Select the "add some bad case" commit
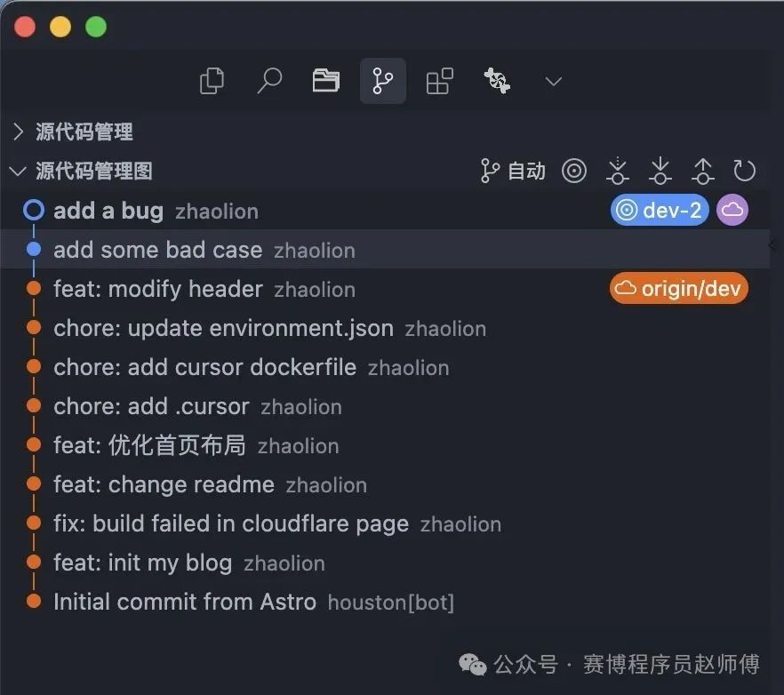Viewport: 784px width, 695px height. (x=385, y=249)
